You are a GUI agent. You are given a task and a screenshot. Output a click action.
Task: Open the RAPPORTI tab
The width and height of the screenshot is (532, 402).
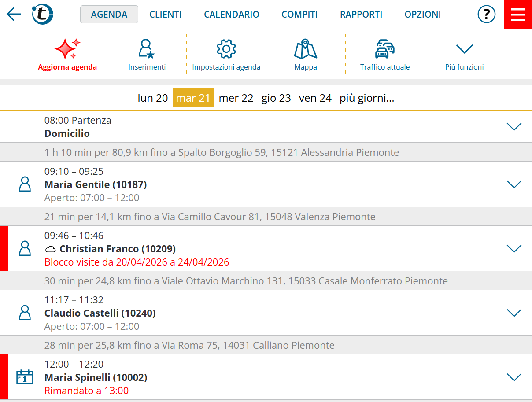[x=361, y=14]
